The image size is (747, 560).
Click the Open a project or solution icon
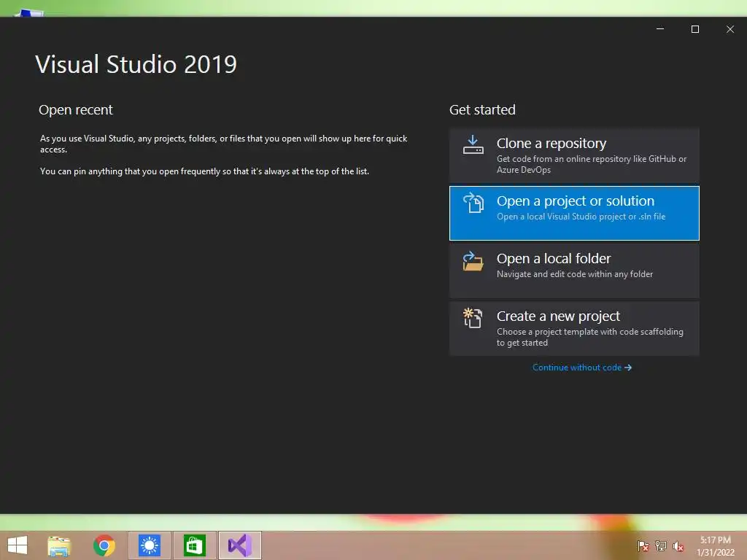coord(473,203)
